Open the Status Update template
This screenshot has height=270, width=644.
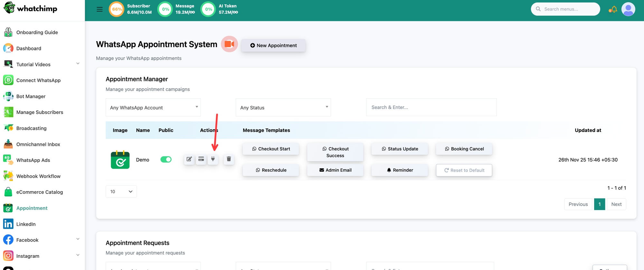(x=400, y=149)
